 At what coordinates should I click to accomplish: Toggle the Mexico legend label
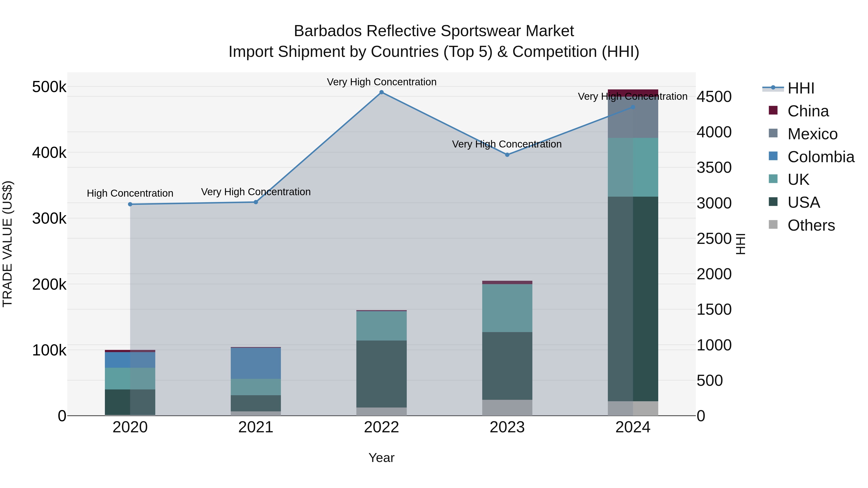coord(812,134)
